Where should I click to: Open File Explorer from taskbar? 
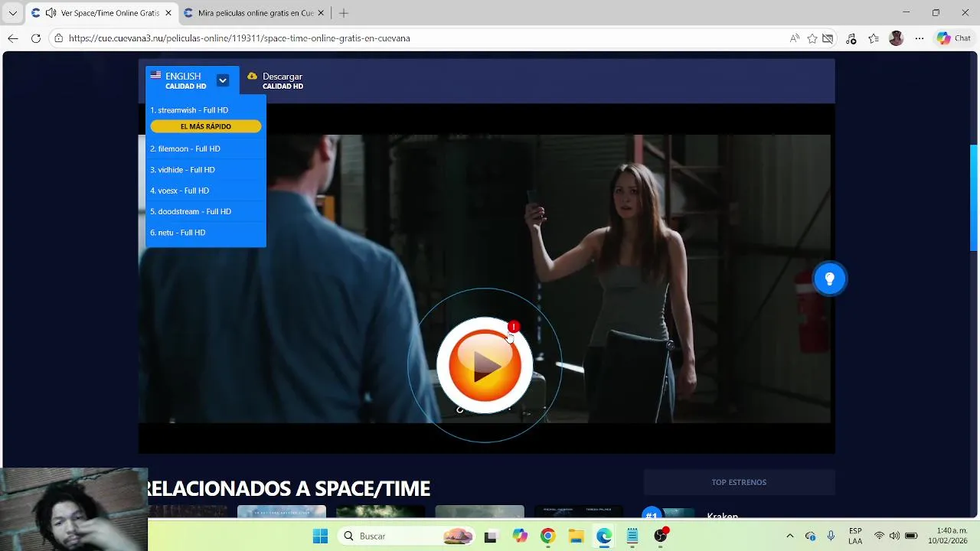click(x=576, y=536)
